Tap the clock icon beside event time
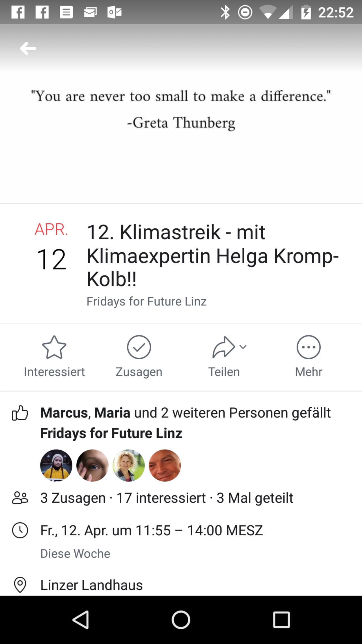 20,530
